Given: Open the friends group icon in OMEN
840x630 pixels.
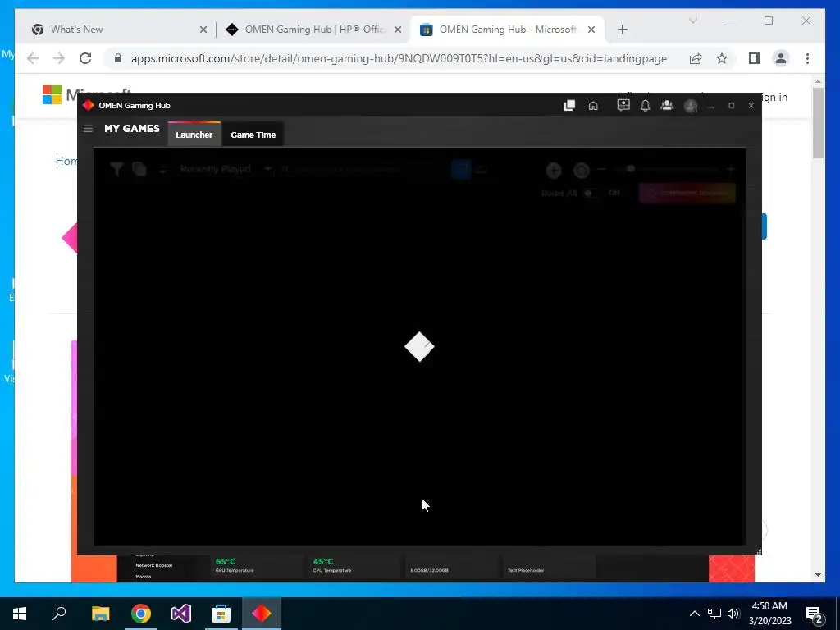Looking at the screenshot, I should 667,105.
